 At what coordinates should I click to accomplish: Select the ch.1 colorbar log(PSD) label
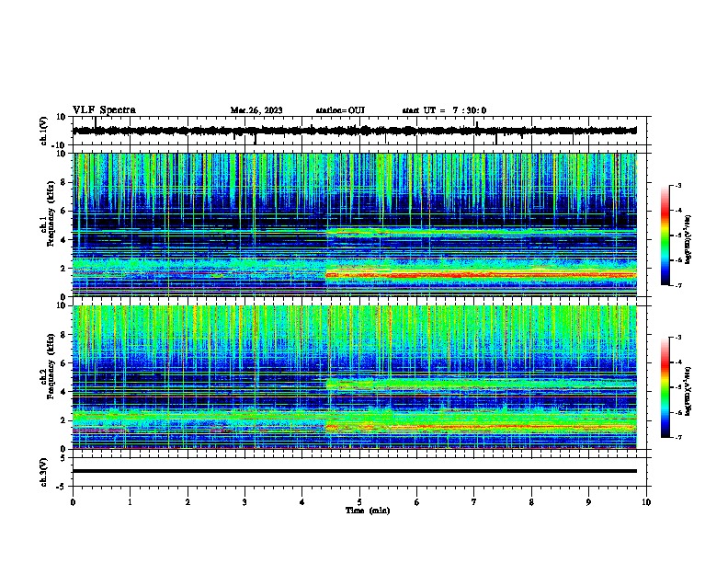click(688, 239)
